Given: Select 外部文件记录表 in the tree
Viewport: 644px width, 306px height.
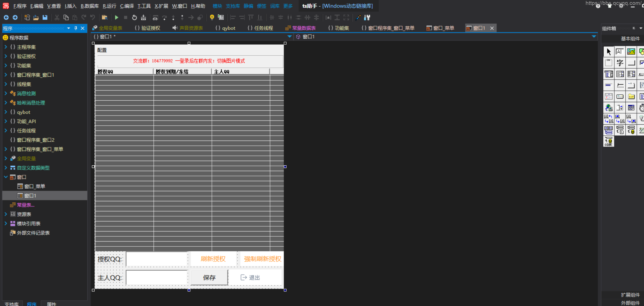Looking at the screenshot, I should click(x=33, y=233).
